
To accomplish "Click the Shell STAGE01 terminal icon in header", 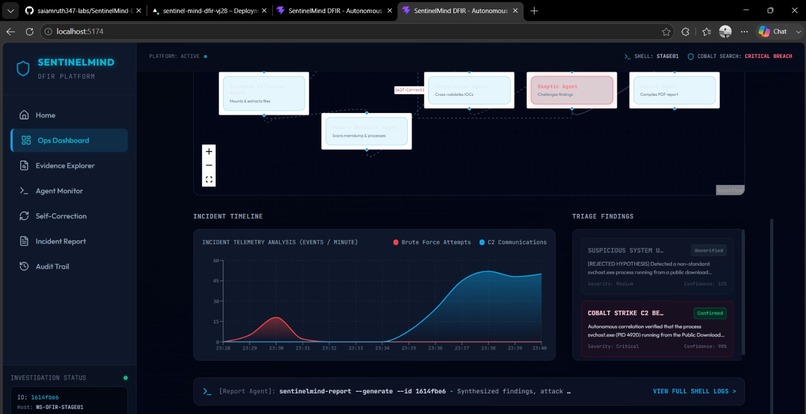I will click(627, 57).
